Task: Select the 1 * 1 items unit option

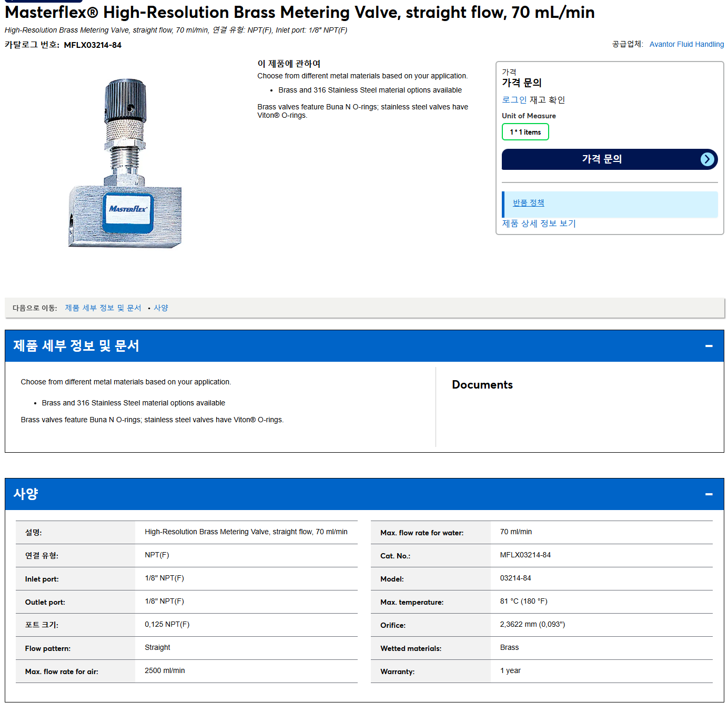Action: point(525,132)
